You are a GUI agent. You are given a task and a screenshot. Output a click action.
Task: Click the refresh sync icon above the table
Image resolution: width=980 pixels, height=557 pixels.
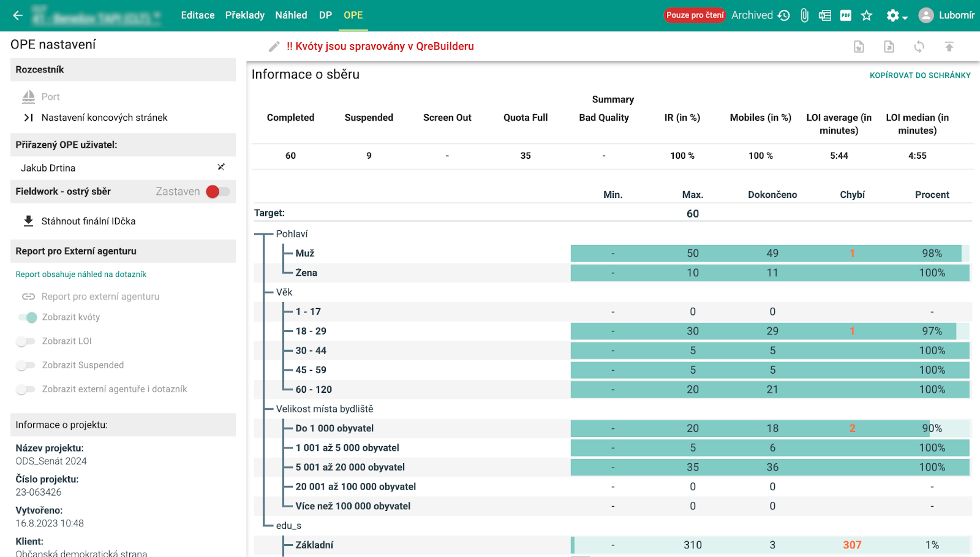[x=919, y=47]
